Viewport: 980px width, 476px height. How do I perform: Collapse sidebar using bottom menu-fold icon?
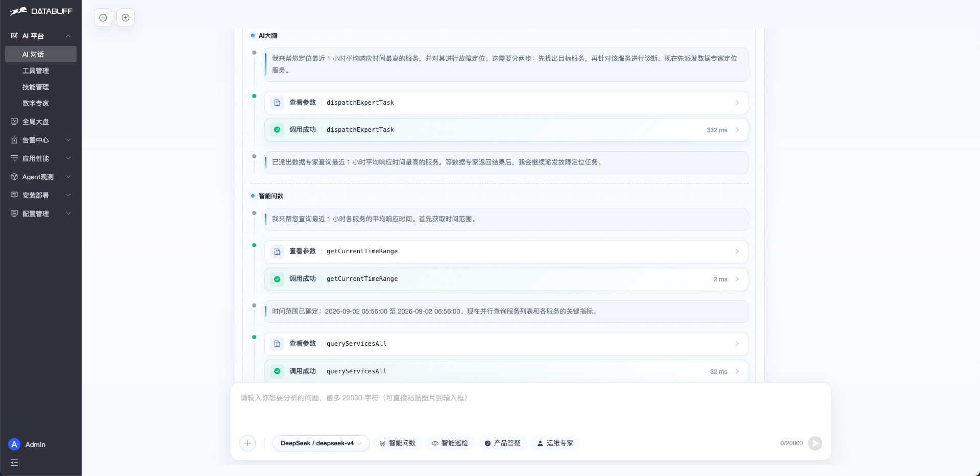pos(14,463)
